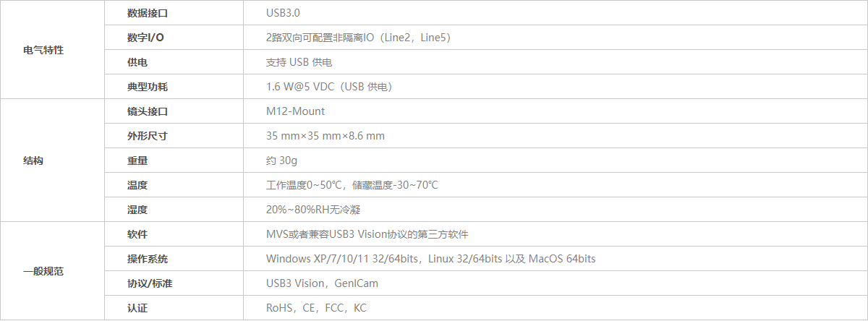
Task: Select the 镜头接口 label
Action: [147, 111]
